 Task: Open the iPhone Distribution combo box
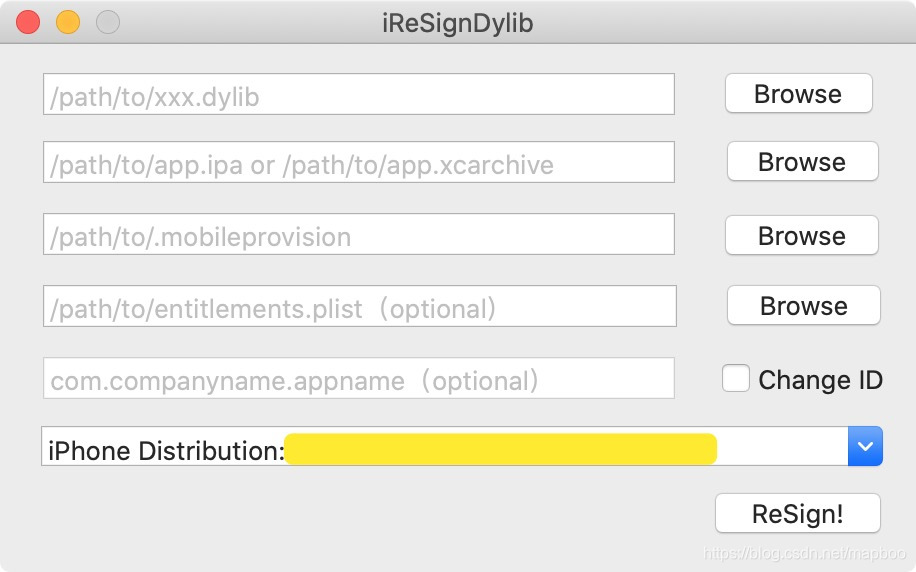pos(462,446)
